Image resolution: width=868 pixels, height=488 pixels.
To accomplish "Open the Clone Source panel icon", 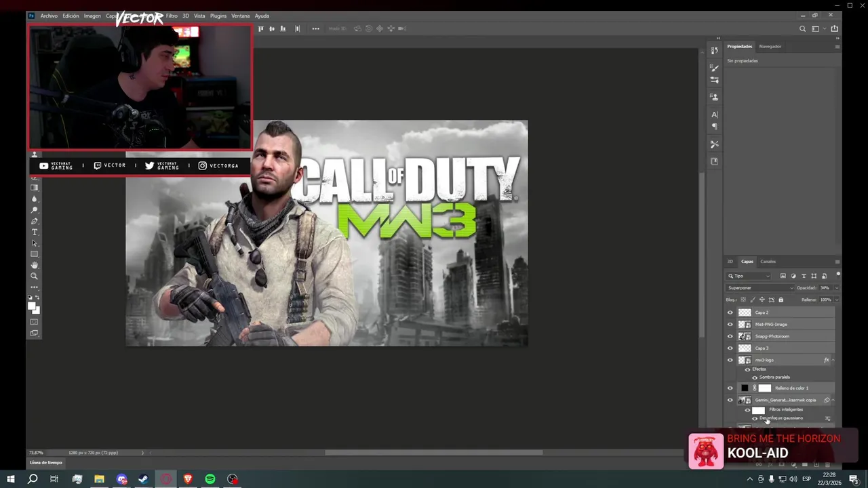I will [x=714, y=97].
